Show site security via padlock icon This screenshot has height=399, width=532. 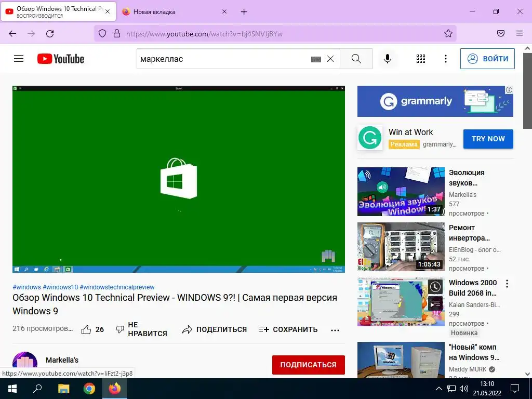click(x=117, y=33)
